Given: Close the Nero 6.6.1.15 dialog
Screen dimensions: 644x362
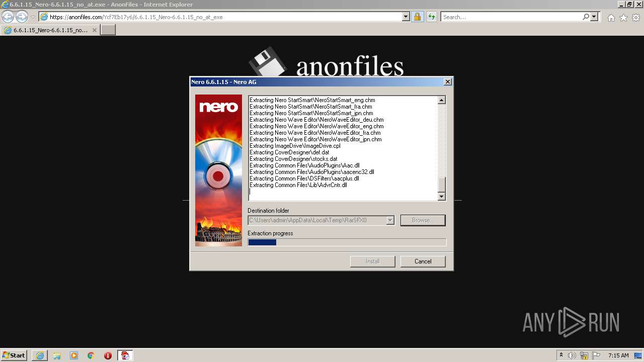Looking at the screenshot, I should click(x=448, y=82).
